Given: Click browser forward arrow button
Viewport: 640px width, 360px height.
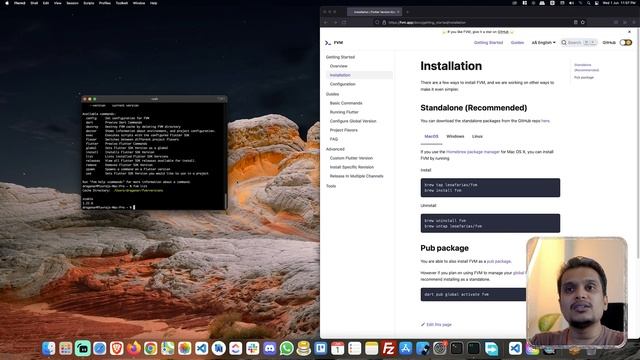Looking at the screenshot, I should 335,22.
